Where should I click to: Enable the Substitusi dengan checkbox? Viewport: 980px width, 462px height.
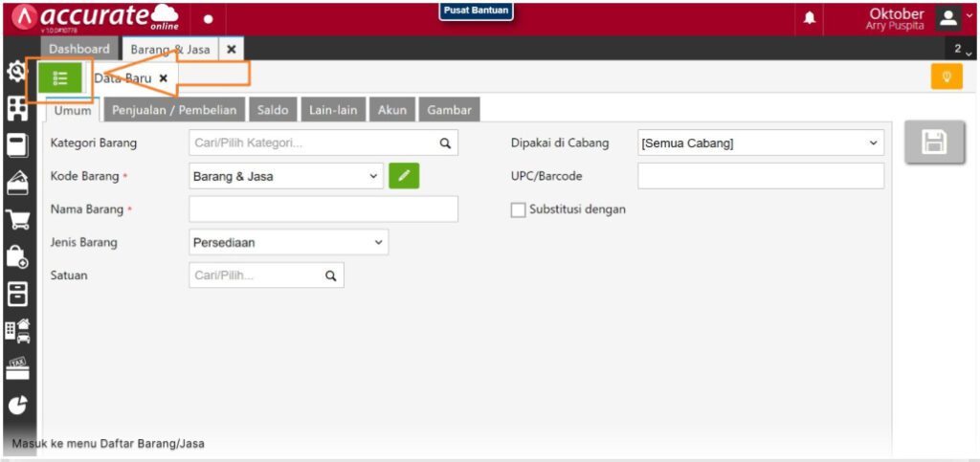pyautogui.click(x=518, y=209)
